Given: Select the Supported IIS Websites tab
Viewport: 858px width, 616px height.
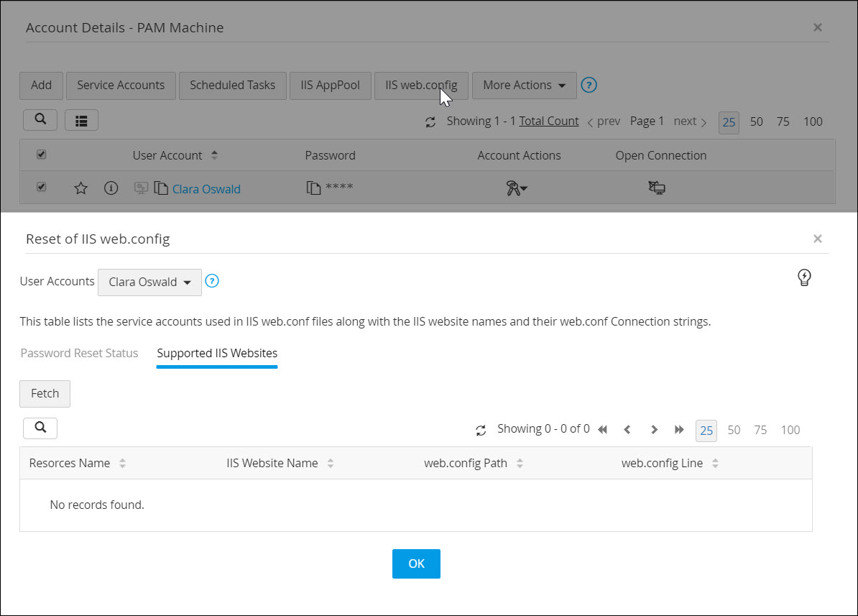Looking at the screenshot, I should 217,353.
